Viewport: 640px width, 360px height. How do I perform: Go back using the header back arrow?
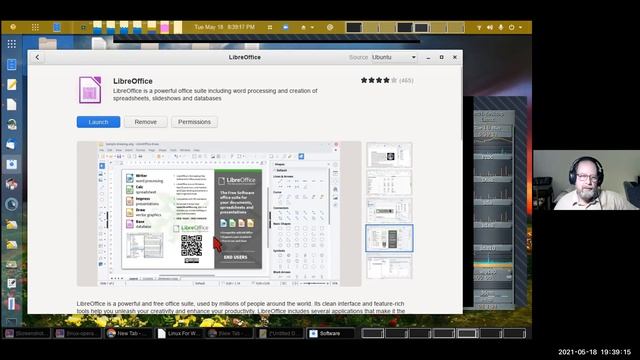pos(38,57)
